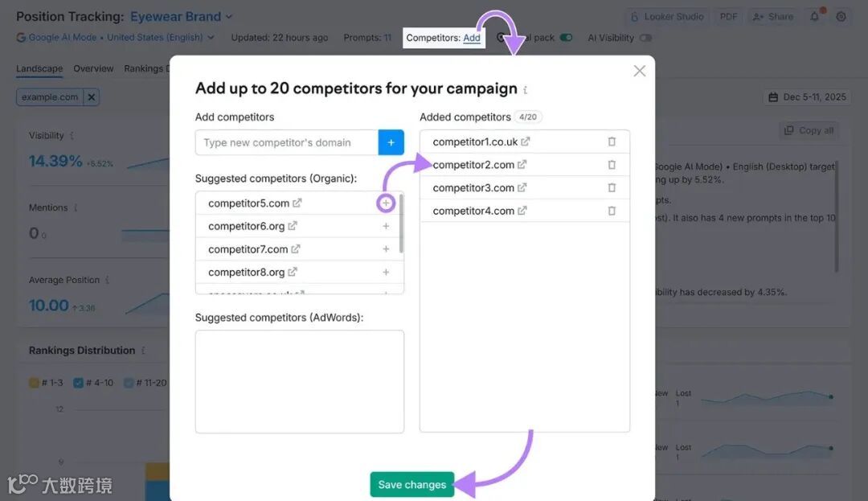The width and height of the screenshot is (868, 501).
Task: Click the Competitors Add link
Action: (472, 38)
